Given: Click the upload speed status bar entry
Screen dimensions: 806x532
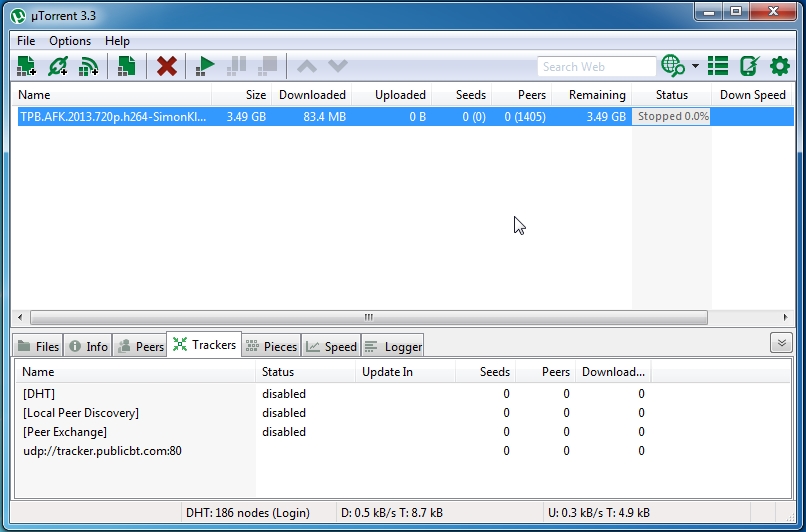Looking at the screenshot, I should pyautogui.click(x=598, y=512).
